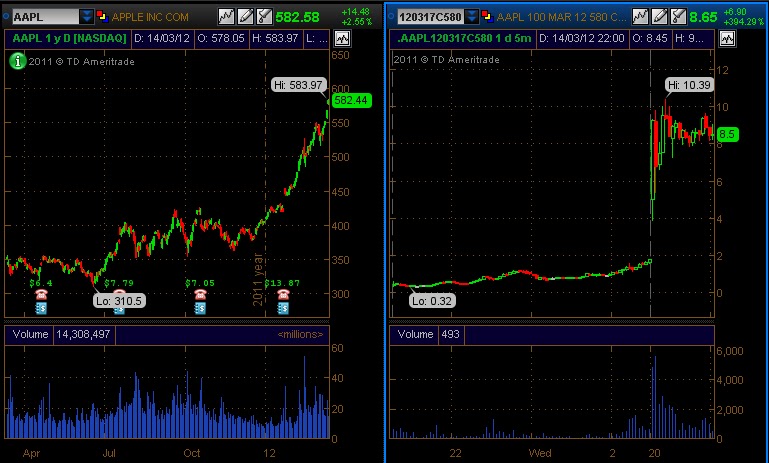Click the 'H: 583.97' high cell in header
769x463 pixels.
coord(275,38)
